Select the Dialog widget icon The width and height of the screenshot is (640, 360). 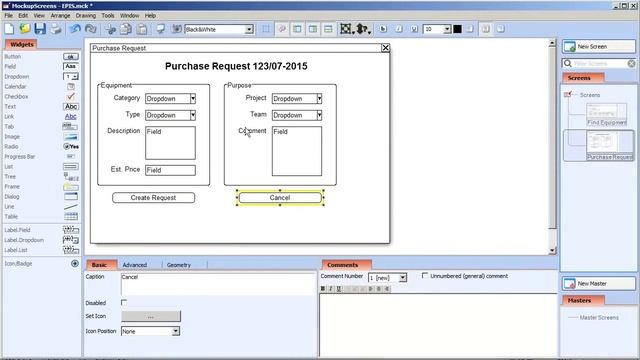pos(71,196)
